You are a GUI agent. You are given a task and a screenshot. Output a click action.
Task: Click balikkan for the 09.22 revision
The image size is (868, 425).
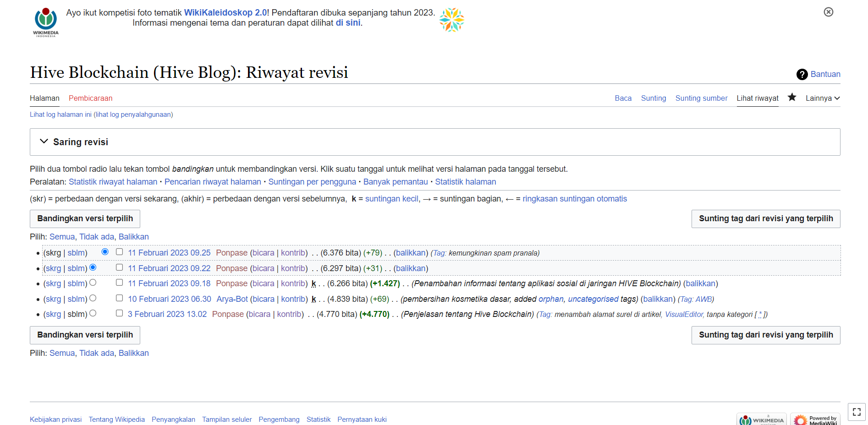[411, 268]
